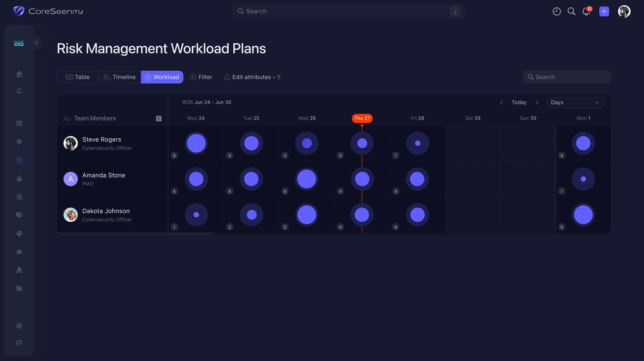The height and width of the screenshot is (361, 644).
Task: Open the globe search sidebar icon
Action: (x=19, y=74)
